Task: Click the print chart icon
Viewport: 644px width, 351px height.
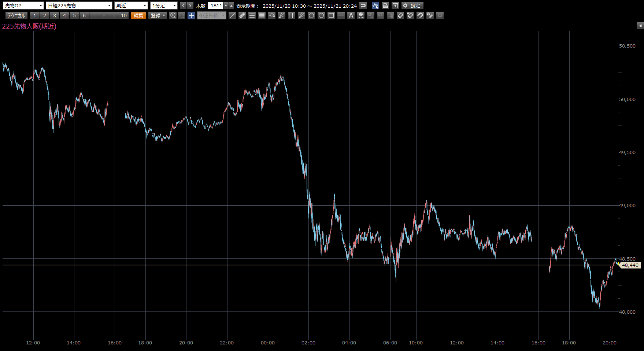Action: (385, 5)
